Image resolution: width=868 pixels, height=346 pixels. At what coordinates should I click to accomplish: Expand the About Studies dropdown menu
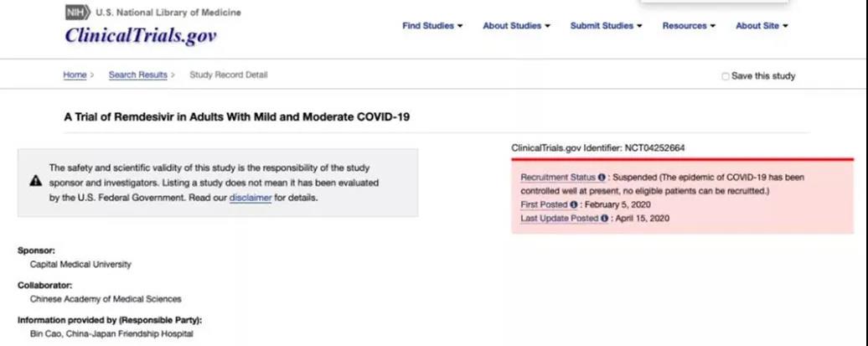516,25
